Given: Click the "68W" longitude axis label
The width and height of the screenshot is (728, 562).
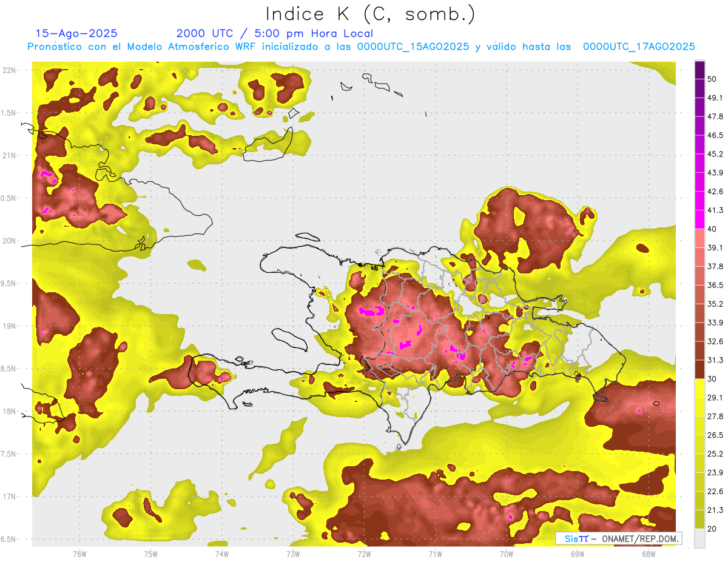Looking at the screenshot, I should click(649, 554).
